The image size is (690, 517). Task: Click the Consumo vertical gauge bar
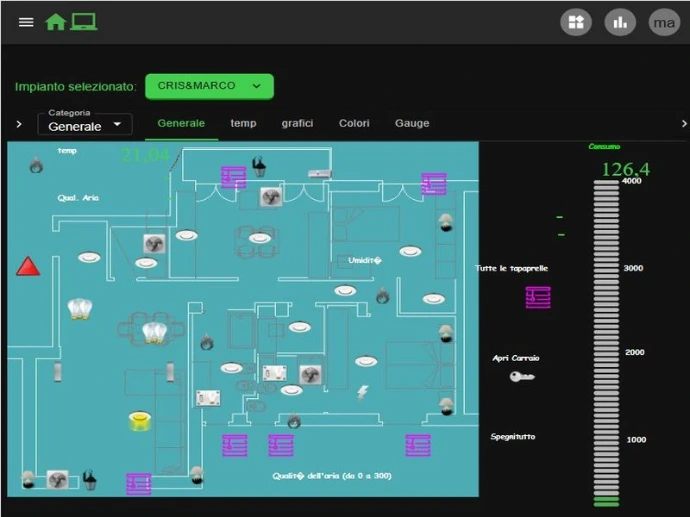tap(606, 340)
